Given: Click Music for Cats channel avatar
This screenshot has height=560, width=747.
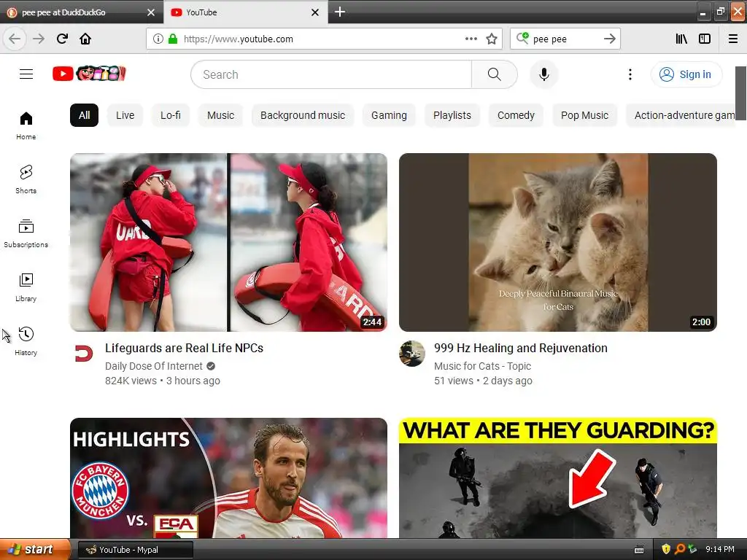Looking at the screenshot, I should (x=412, y=354).
